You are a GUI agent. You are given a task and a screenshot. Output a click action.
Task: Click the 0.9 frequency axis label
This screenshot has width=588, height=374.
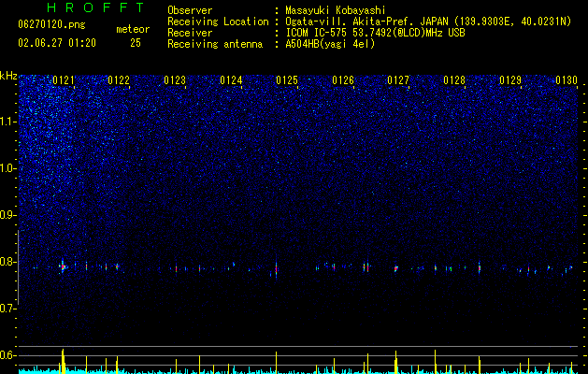(x=8, y=215)
